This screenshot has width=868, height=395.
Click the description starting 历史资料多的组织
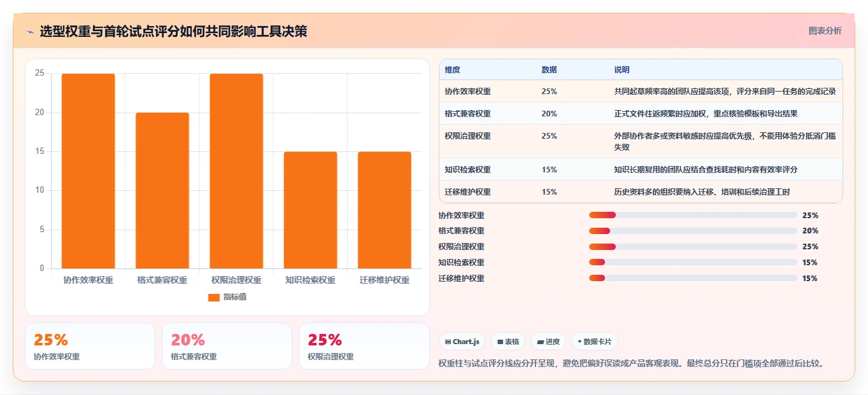(x=702, y=192)
